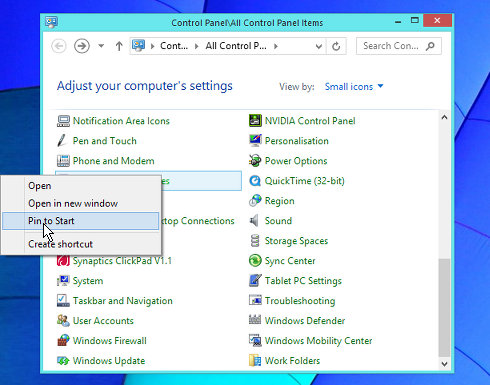This screenshot has width=490, height=385.
Task: Click the NVIDIA Control Panel icon
Action: pyautogui.click(x=255, y=121)
